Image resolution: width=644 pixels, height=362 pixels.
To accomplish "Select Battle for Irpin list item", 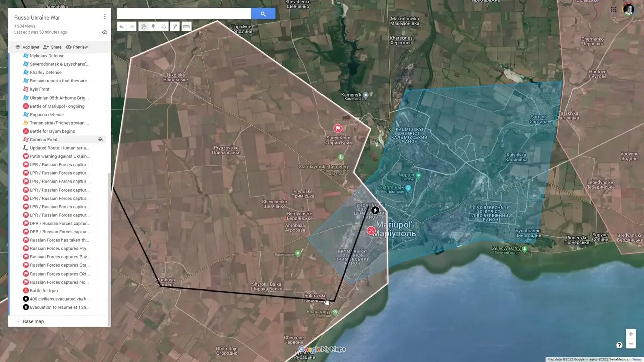I will tap(43, 291).
